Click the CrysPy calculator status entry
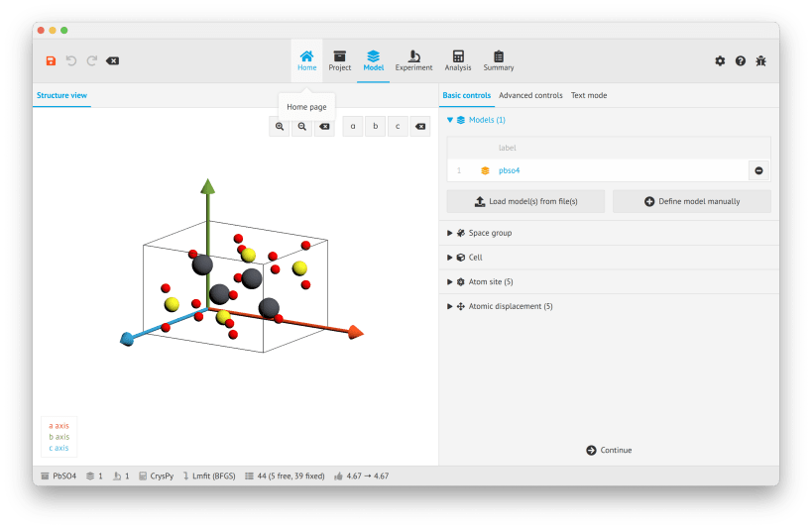Screen dimensions: 812x529 tap(156, 476)
